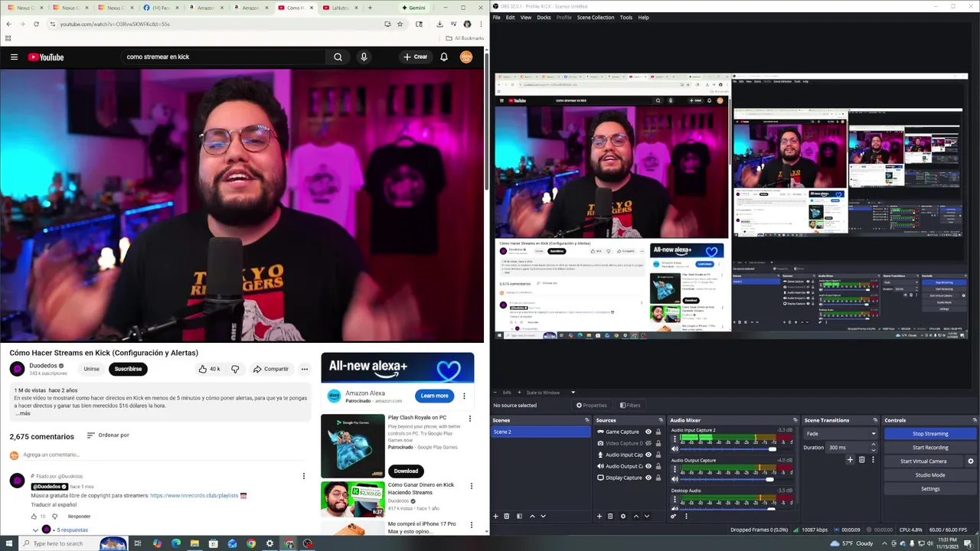Mute Audio Input Capture 2 speaker icon

coord(675,449)
